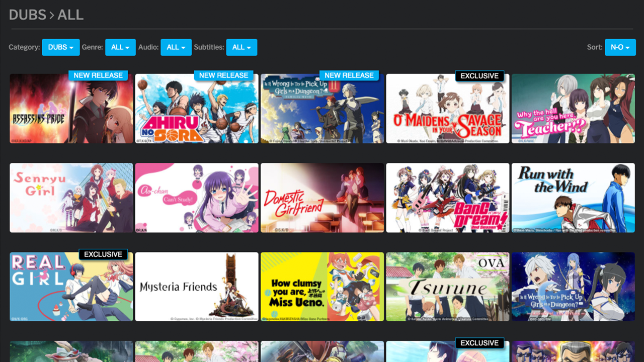Select the Ahiru no Sora thumbnail
The image size is (644, 362).
coord(197,109)
